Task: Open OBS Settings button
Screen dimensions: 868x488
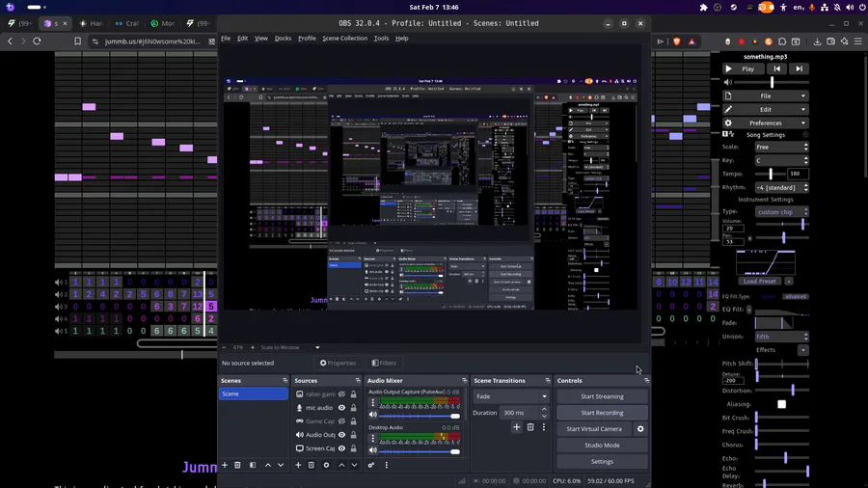Action: (602, 461)
